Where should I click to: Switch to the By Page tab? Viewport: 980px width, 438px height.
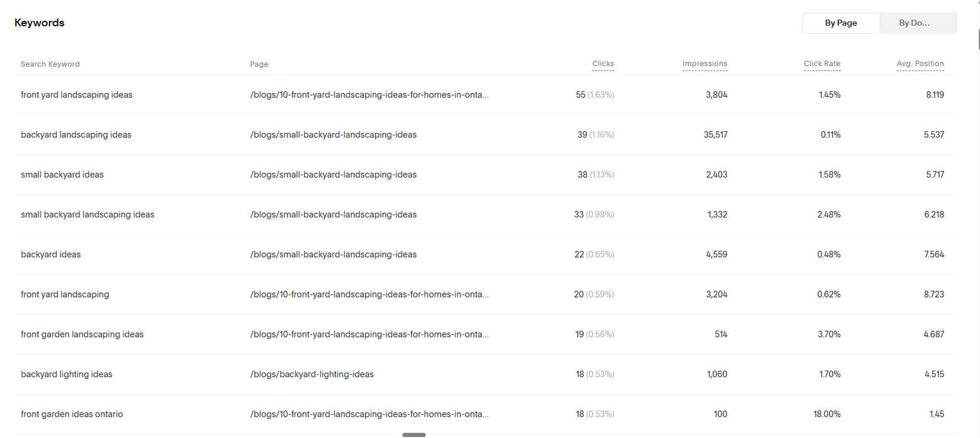click(x=841, y=23)
